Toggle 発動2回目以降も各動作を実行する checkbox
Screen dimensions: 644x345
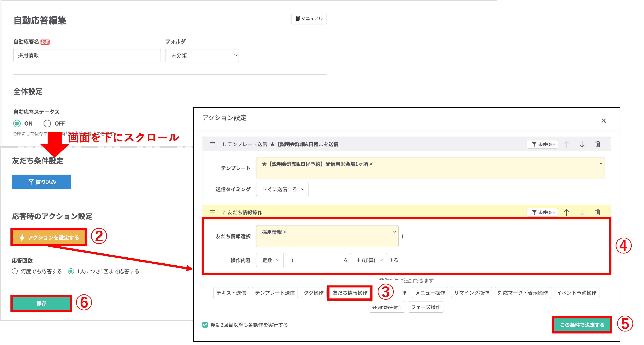click(x=205, y=325)
